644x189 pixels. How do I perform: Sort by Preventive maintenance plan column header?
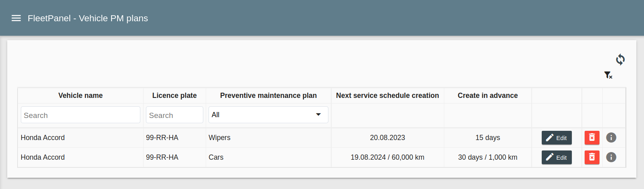pos(268,96)
